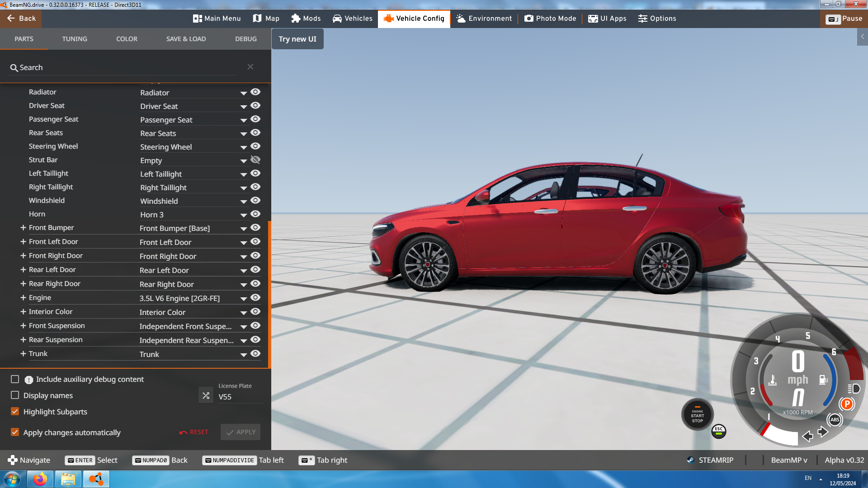Click the Pause button
The height and width of the screenshot is (488, 868).
tap(844, 19)
